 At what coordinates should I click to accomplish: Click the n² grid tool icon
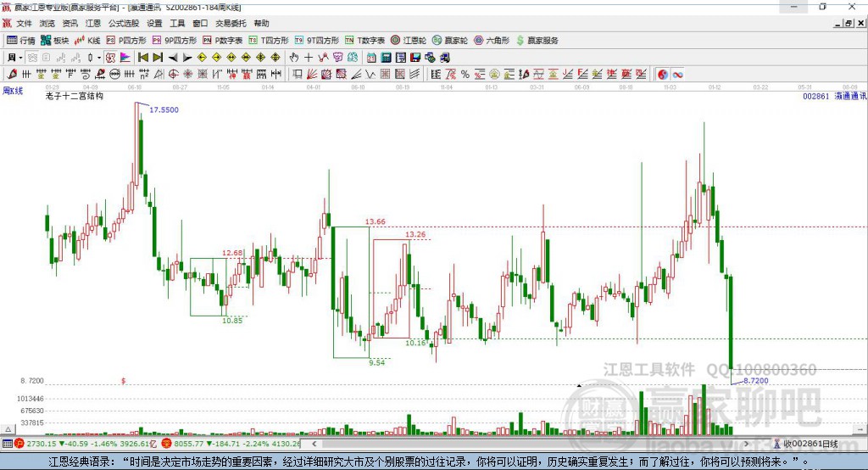(x=144, y=75)
